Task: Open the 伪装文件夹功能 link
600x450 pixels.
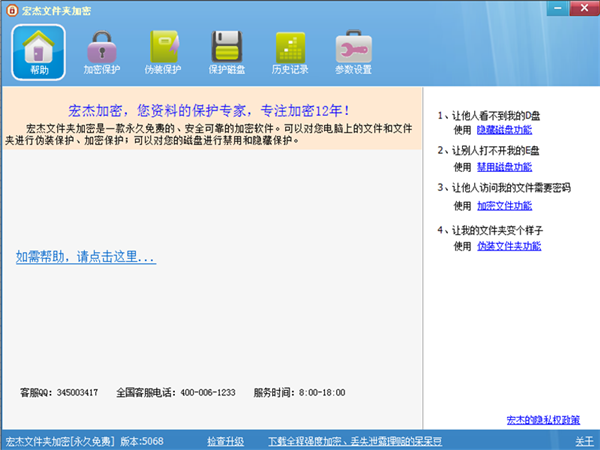Action: [509, 245]
